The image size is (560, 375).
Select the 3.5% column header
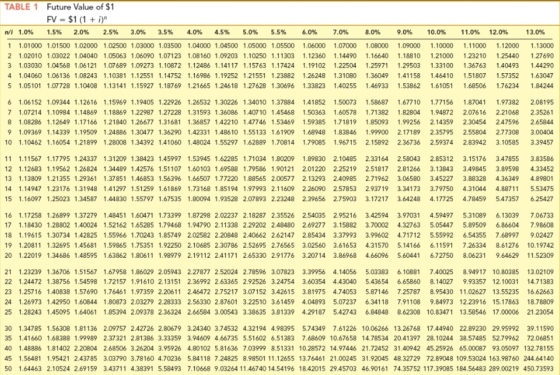[166, 32]
